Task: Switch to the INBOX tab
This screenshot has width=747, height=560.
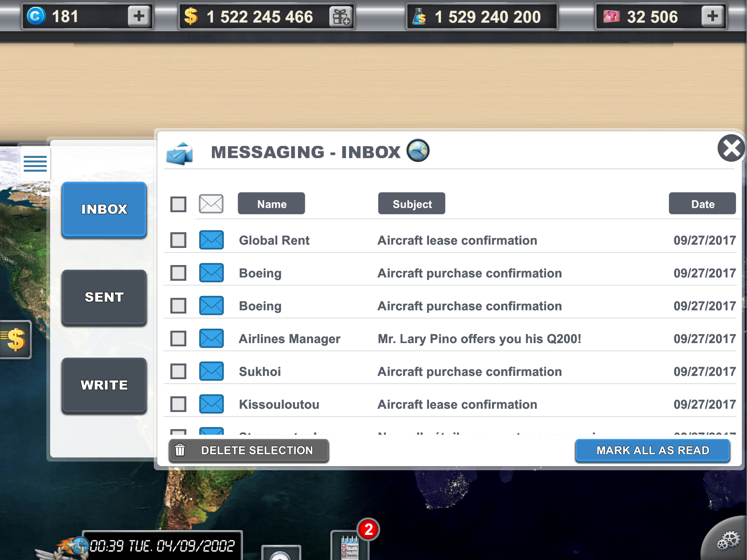Action: point(104,210)
